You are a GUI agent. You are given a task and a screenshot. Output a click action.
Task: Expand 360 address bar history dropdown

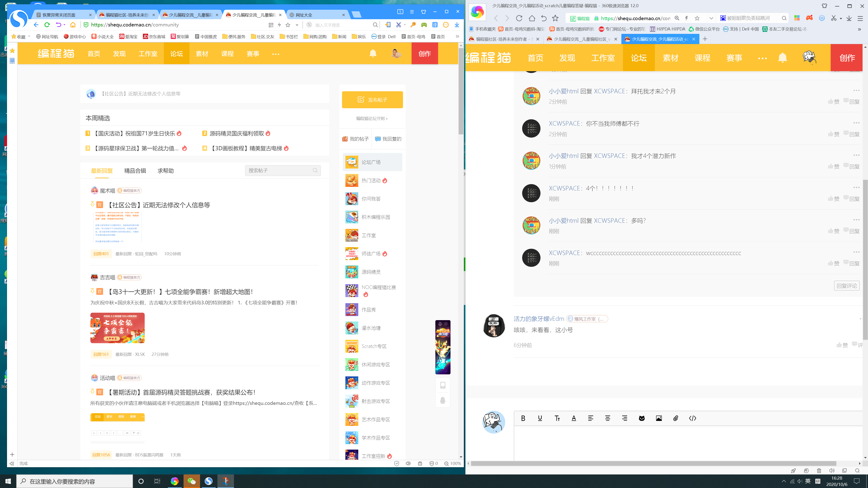[711, 18]
